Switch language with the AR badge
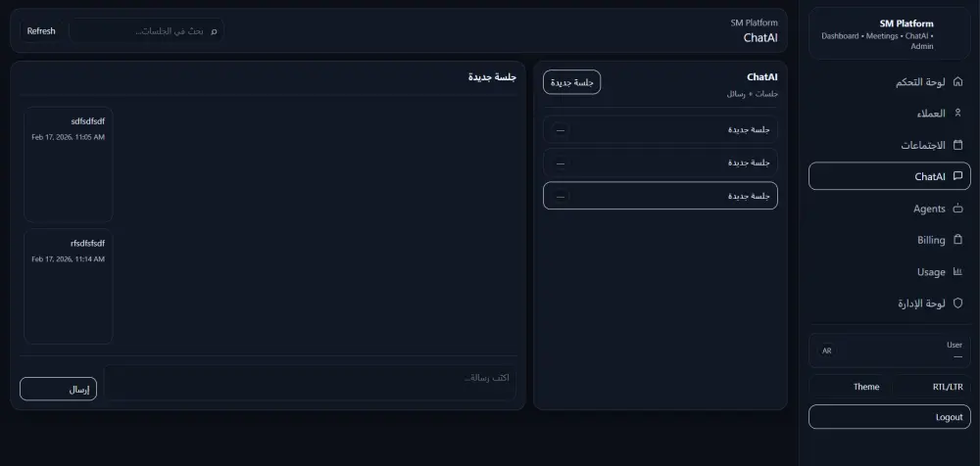 coord(827,351)
